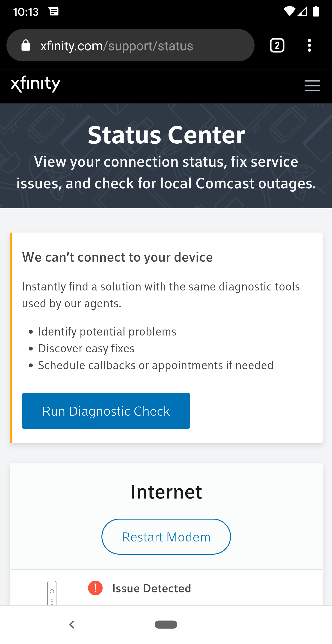
Task: Tap the Android home pill
Action: (166, 624)
